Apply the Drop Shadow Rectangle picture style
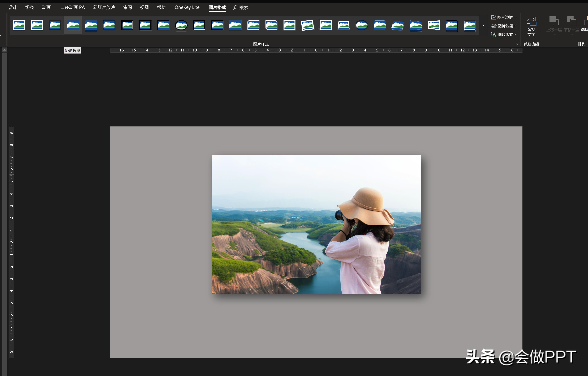The width and height of the screenshot is (588, 376). coord(73,25)
